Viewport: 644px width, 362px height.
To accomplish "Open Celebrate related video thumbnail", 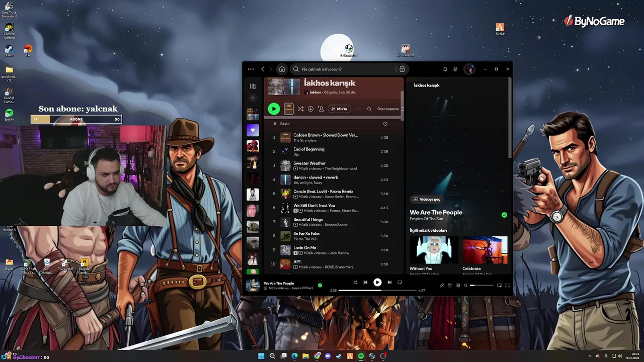I will (x=485, y=250).
